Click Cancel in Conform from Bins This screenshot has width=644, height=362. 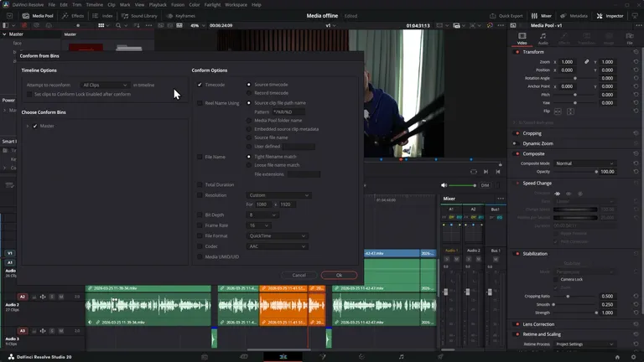(x=299, y=275)
